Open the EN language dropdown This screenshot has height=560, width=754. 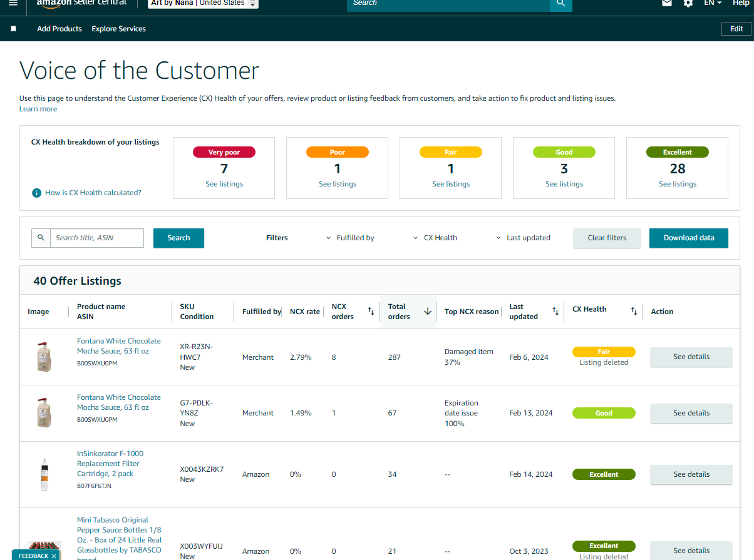(713, 3)
